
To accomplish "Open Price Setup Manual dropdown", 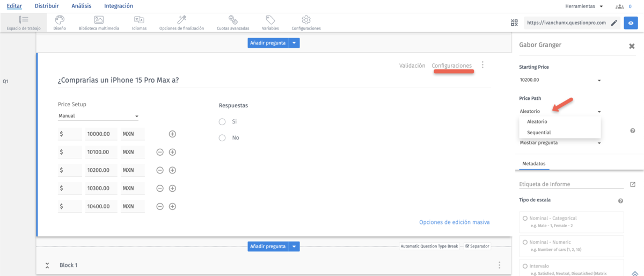I will pos(98,116).
